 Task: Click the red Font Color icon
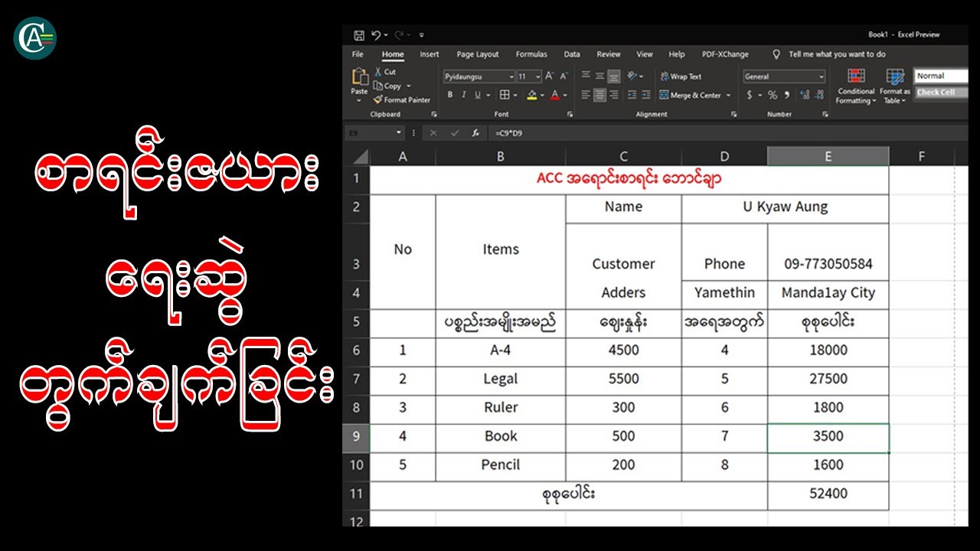point(554,95)
